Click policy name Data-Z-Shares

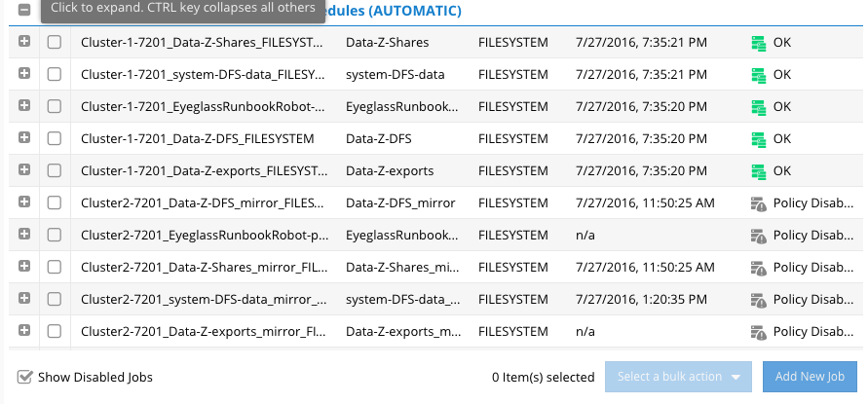coord(388,43)
